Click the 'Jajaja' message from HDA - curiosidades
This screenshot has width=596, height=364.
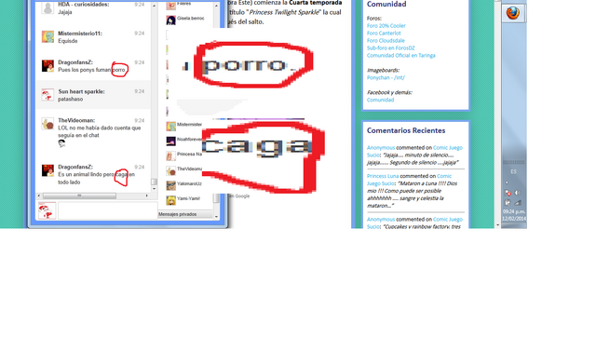click(x=65, y=12)
